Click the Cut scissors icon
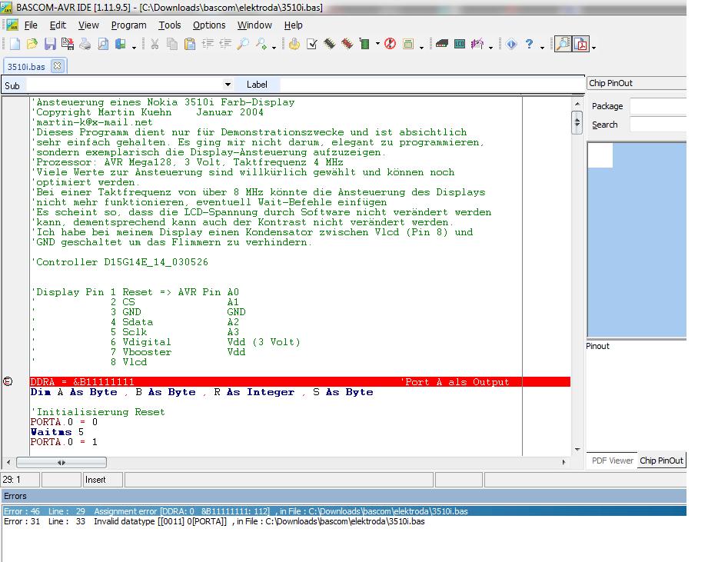Viewport: 728px width, 562px height. (x=155, y=45)
